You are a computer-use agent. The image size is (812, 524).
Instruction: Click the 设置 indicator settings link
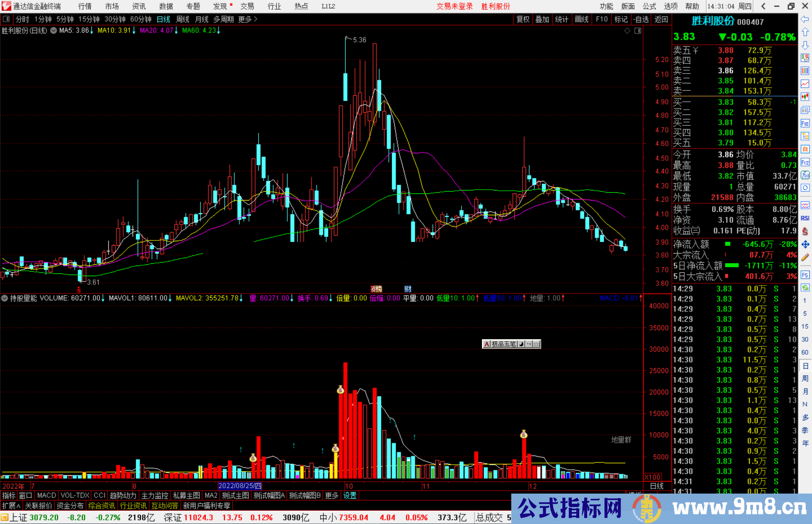[350, 495]
